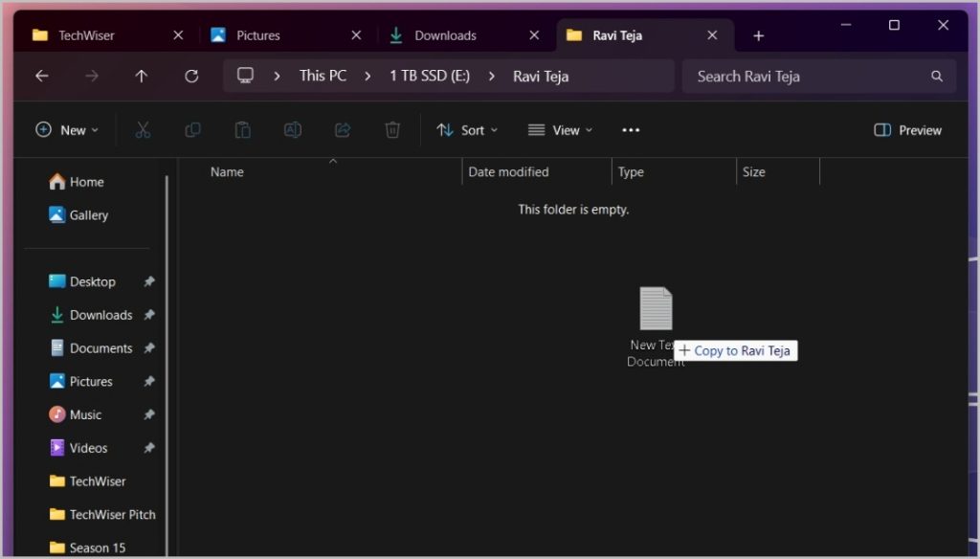Open the New dropdown menu
980x559 pixels.
point(67,130)
